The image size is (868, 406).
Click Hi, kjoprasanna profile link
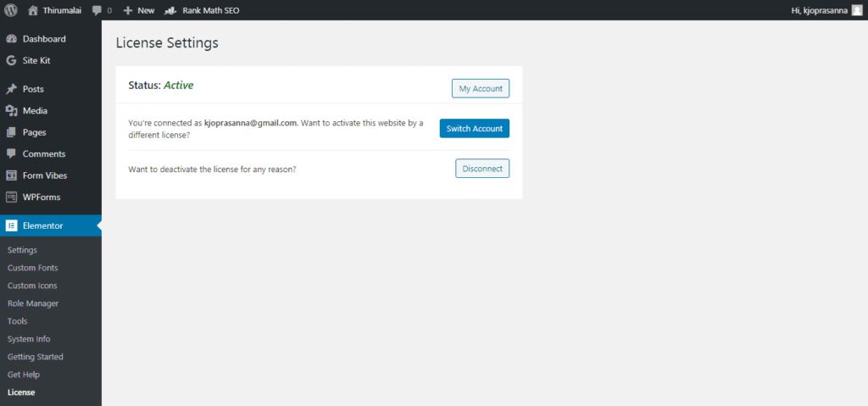coord(820,10)
